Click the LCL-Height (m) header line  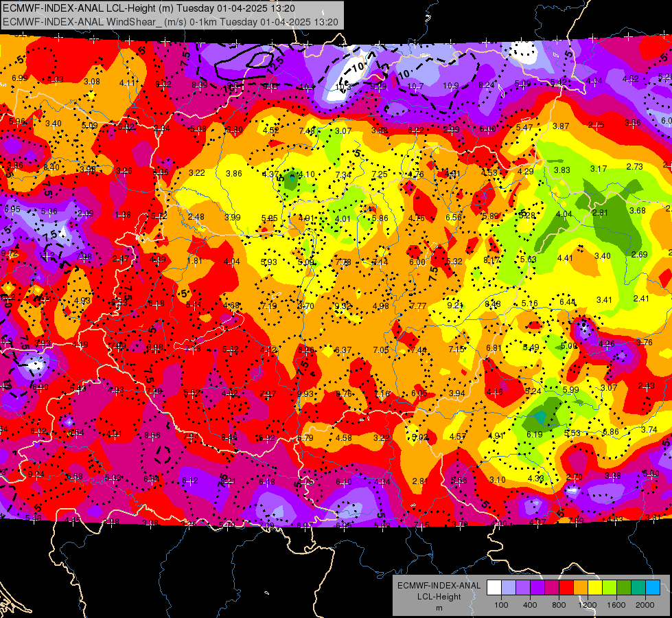[x=149, y=8]
